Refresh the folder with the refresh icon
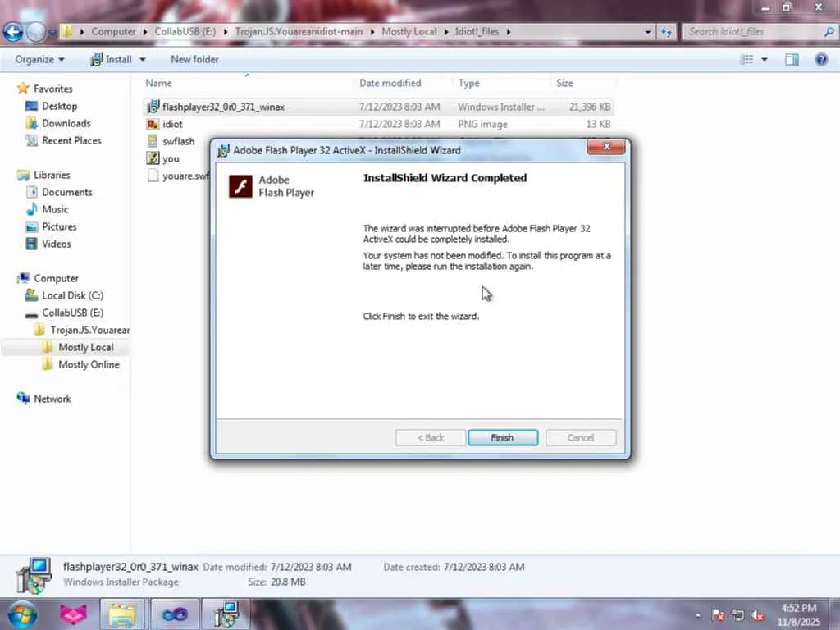This screenshot has width=840, height=630. coord(666,32)
